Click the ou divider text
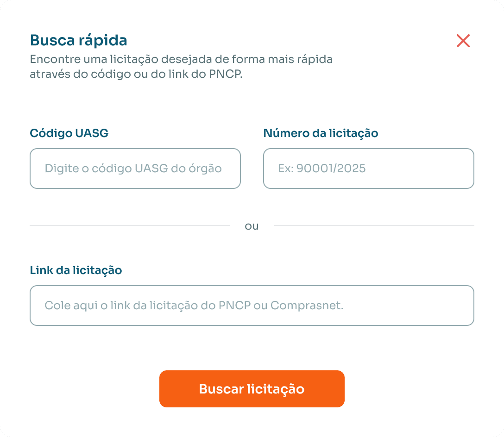 252,226
